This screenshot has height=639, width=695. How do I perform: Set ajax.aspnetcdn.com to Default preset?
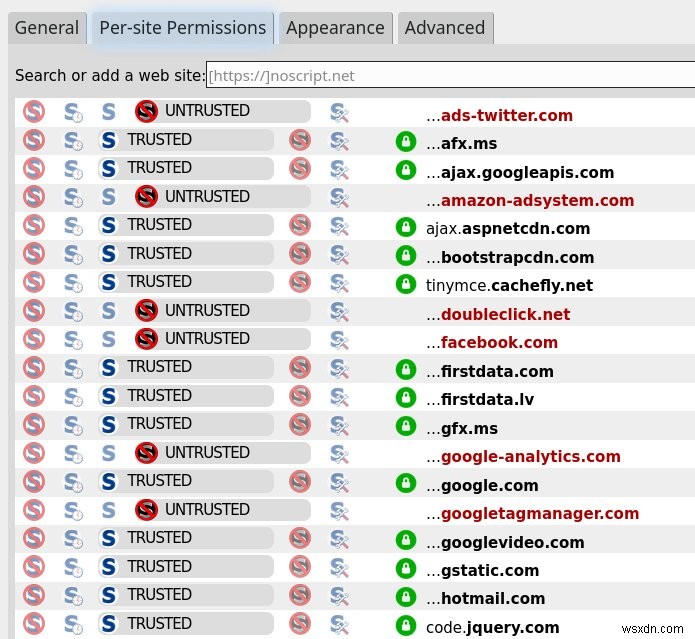tap(34, 225)
